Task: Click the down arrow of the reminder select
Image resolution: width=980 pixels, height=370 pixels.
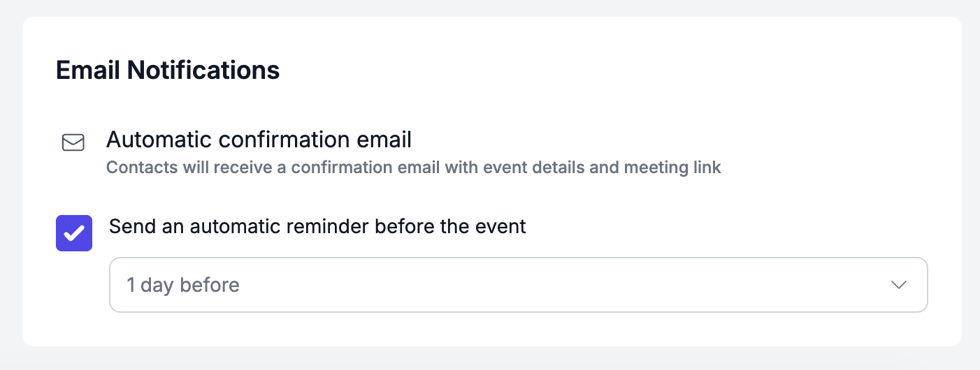Action: click(x=899, y=285)
